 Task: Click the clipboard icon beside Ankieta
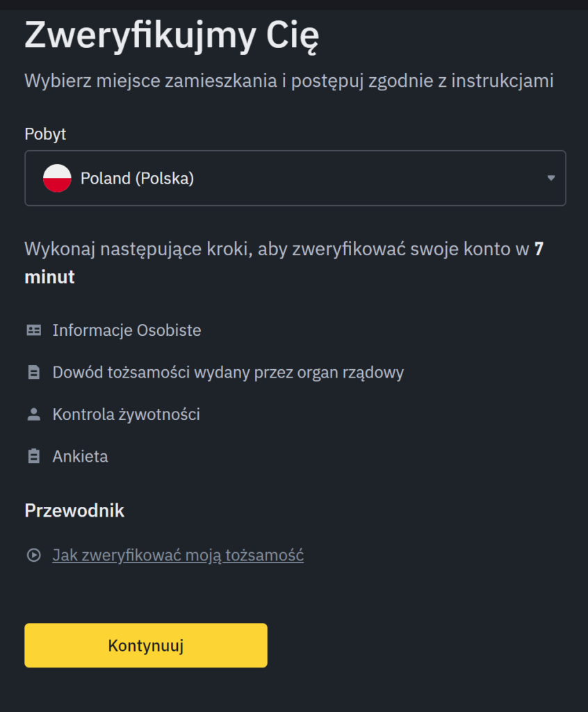click(33, 457)
